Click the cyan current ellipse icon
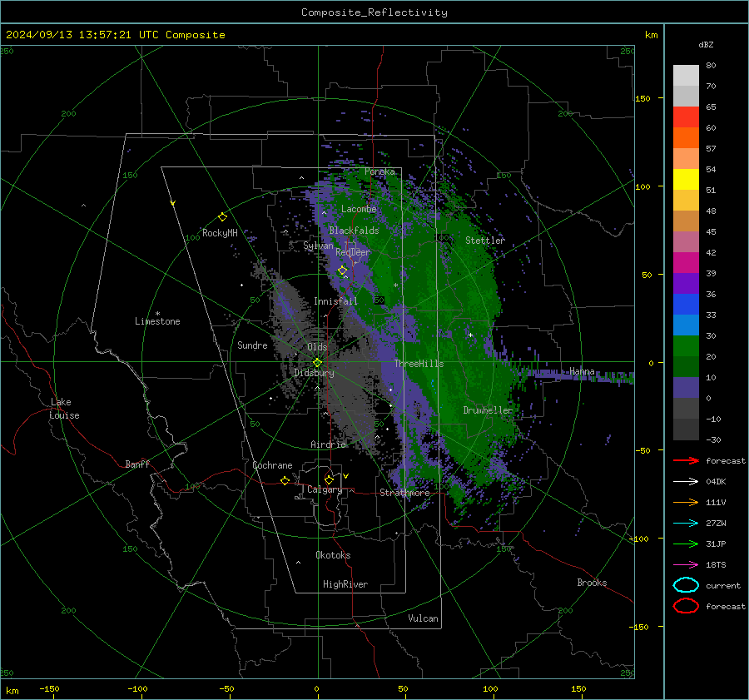The width and height of the screenshot is (749, 700). pos(686,585)
